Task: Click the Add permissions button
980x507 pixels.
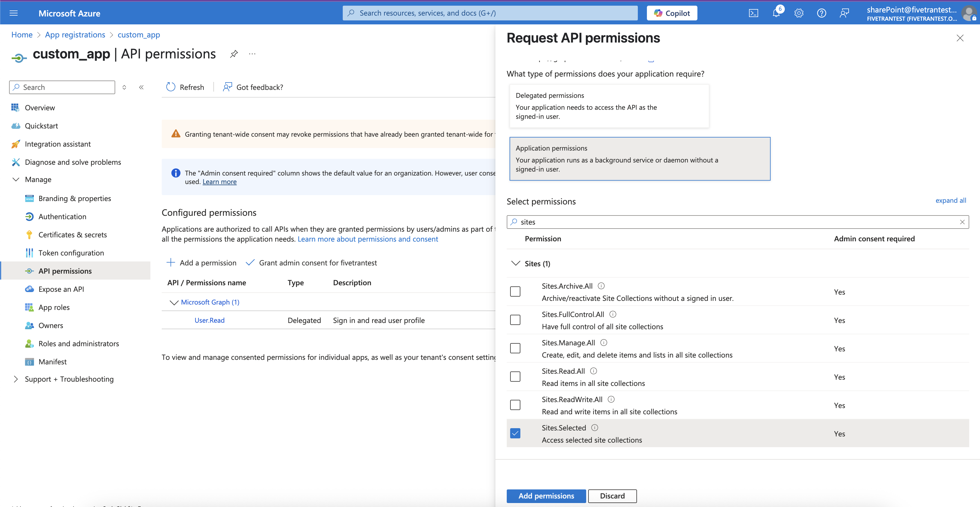Action: (546, 496)
